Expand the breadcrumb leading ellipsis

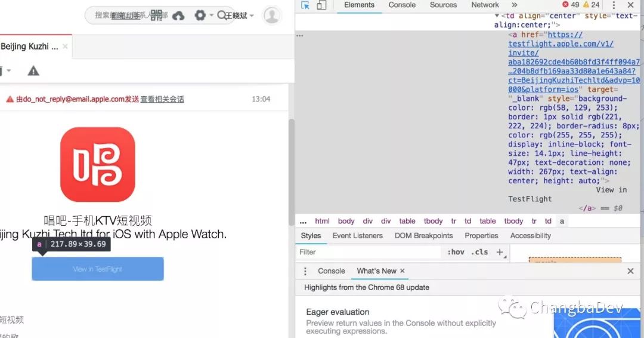tap(303, 221)
